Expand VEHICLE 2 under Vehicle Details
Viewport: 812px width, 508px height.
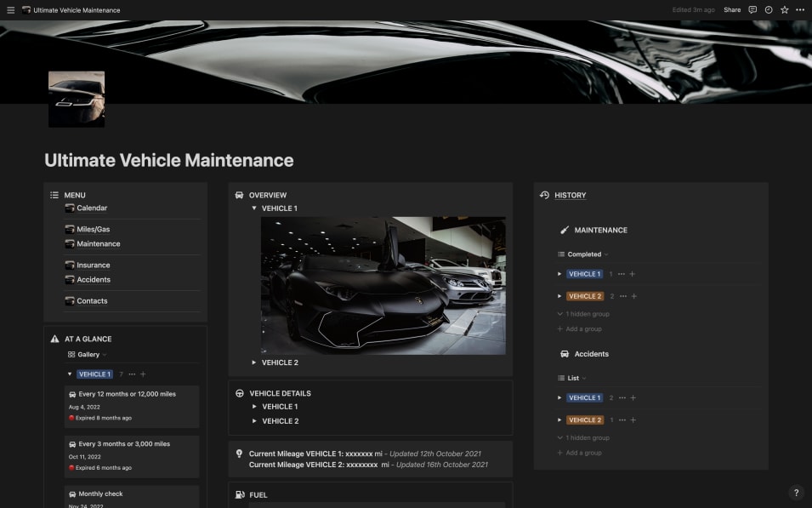[x=255, y=420]
